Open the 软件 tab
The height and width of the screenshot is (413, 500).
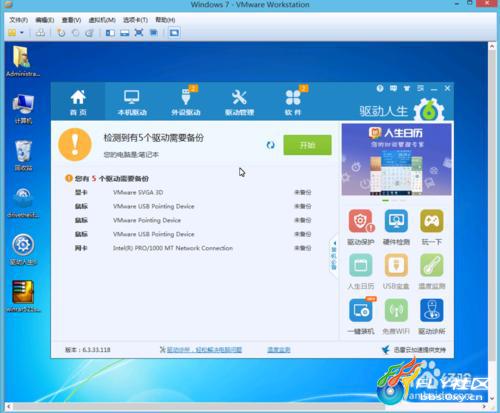click(293, 102)
